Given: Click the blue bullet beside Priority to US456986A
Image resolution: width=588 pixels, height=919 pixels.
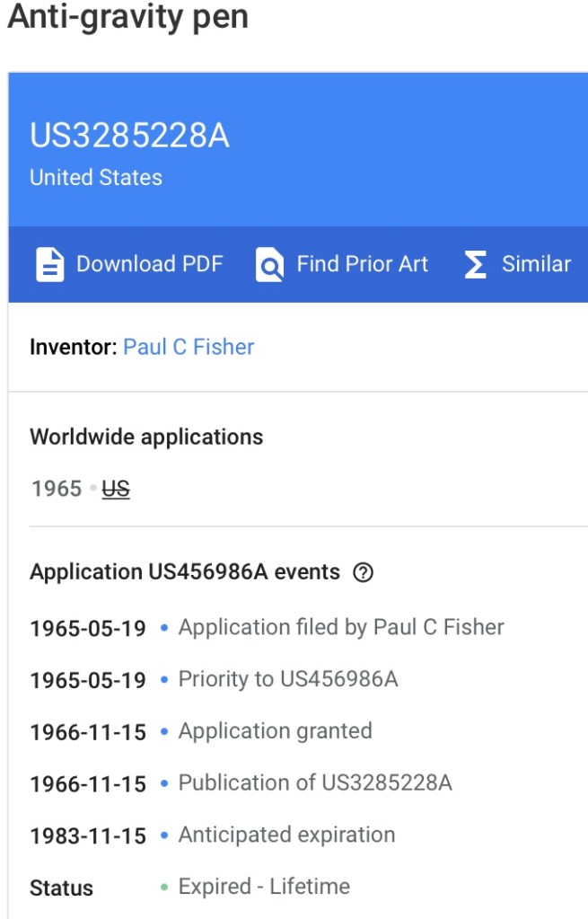Looking at the screenshot, I should coord(164,680).
